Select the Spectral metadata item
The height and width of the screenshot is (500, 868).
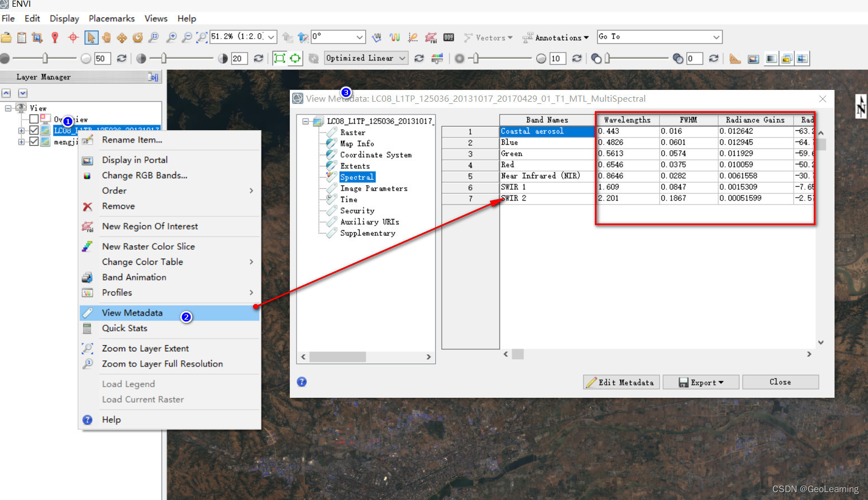point(357,177)
